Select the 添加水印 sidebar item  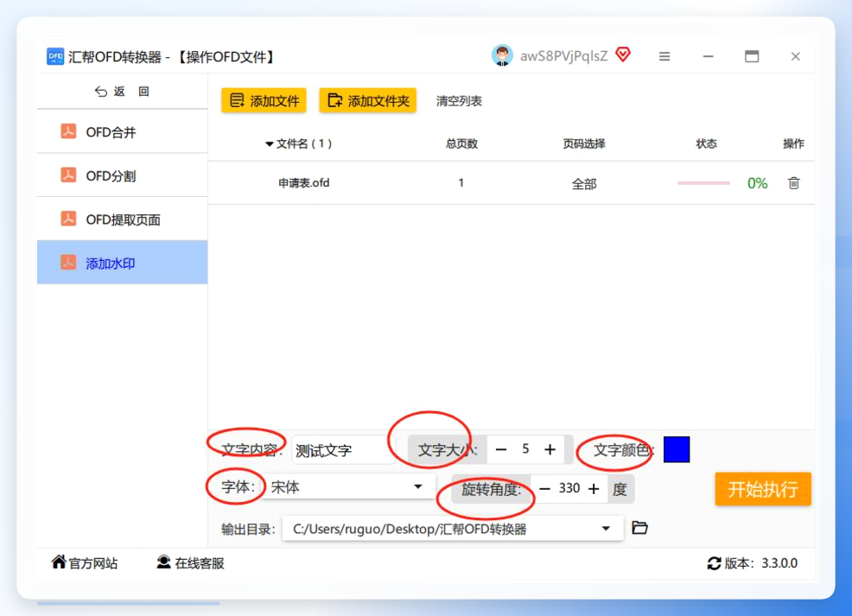(122, 263)
